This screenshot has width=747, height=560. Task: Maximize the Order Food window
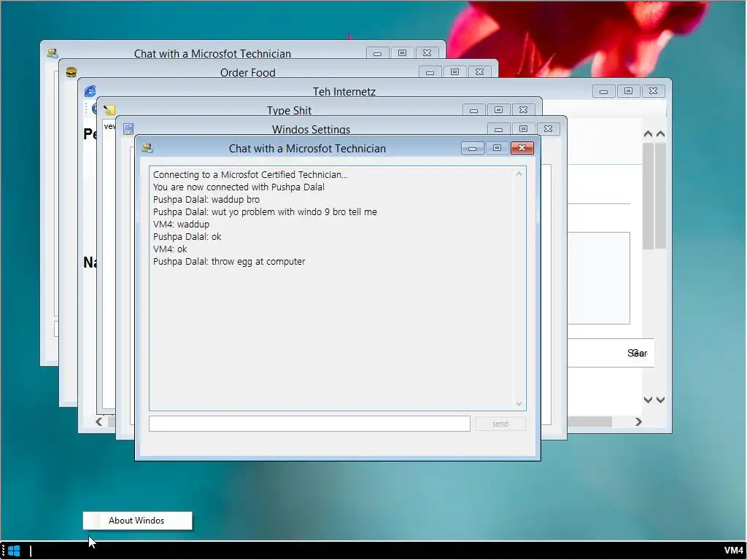(x=455, y=72)
